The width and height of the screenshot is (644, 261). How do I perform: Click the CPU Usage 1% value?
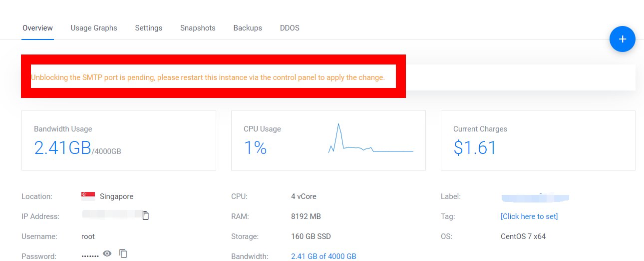(x=255, y=148)
